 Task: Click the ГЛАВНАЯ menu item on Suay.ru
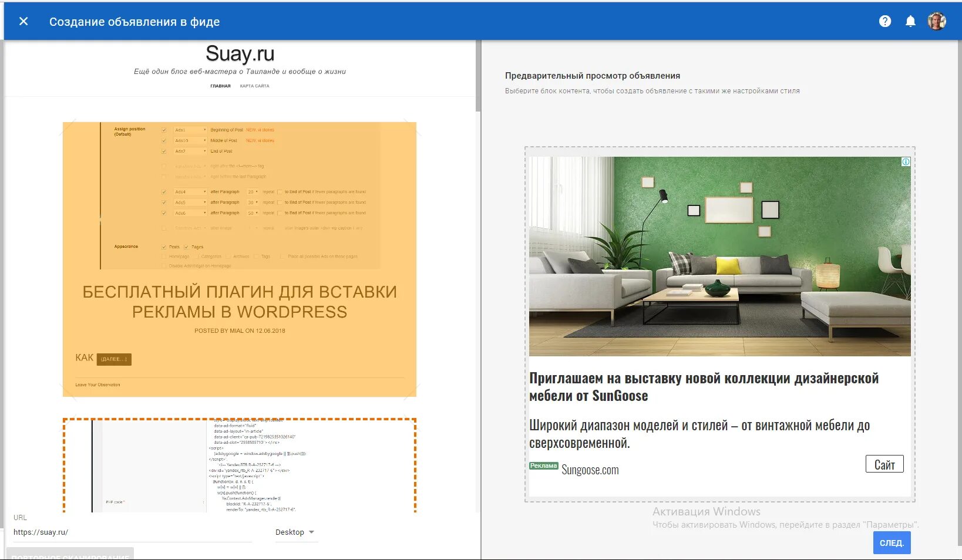[x=220, y=86]
